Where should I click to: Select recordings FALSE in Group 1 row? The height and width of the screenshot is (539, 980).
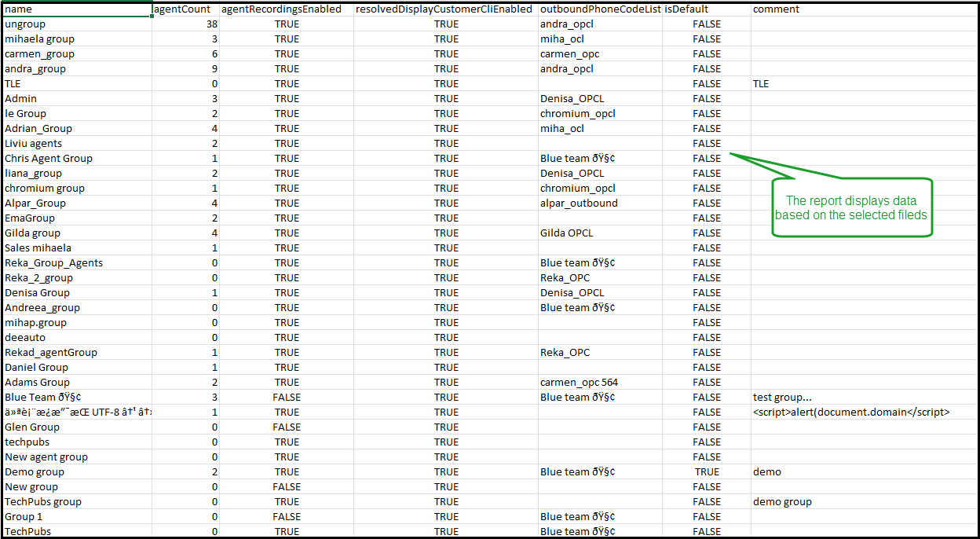[287, 517]
